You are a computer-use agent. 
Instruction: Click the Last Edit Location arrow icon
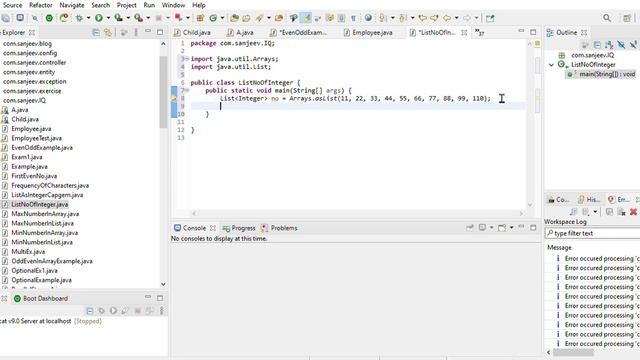point(422,18)
